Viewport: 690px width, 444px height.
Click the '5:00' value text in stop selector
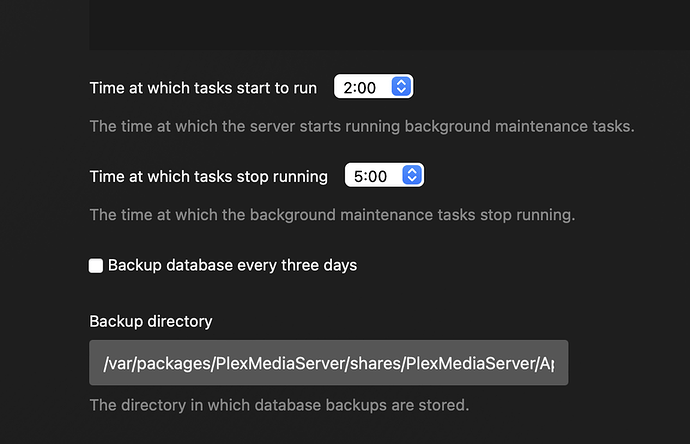click(370, 176)
